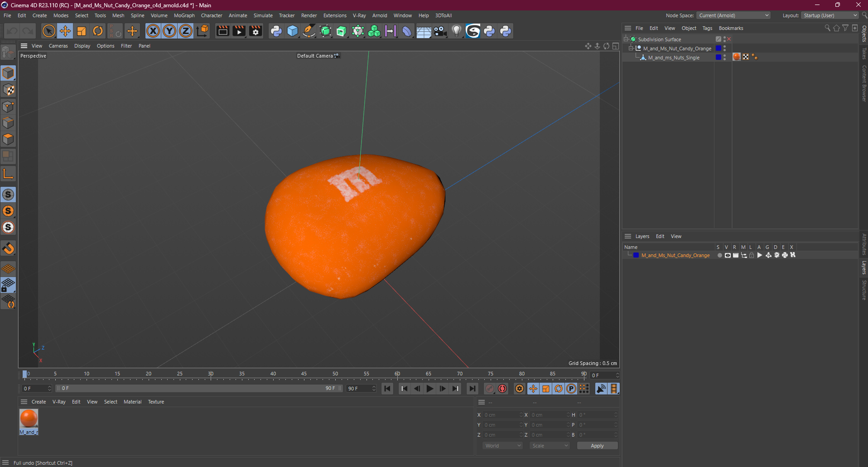The height and width of the screenshot is (467, 868).
Task: Collapse the Subdivision Surface tree node
Action: [x=626, y=39]
